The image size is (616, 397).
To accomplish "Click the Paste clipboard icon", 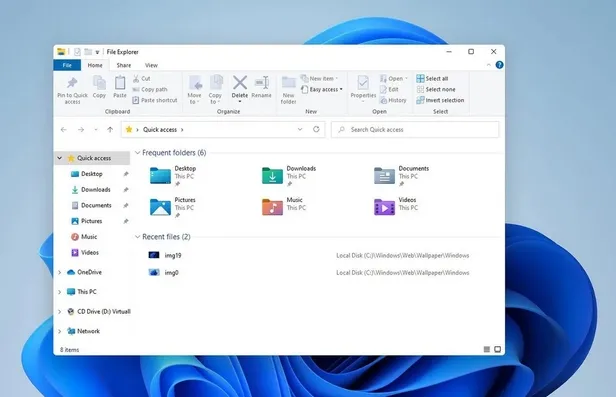I will (x=120, y=83).
